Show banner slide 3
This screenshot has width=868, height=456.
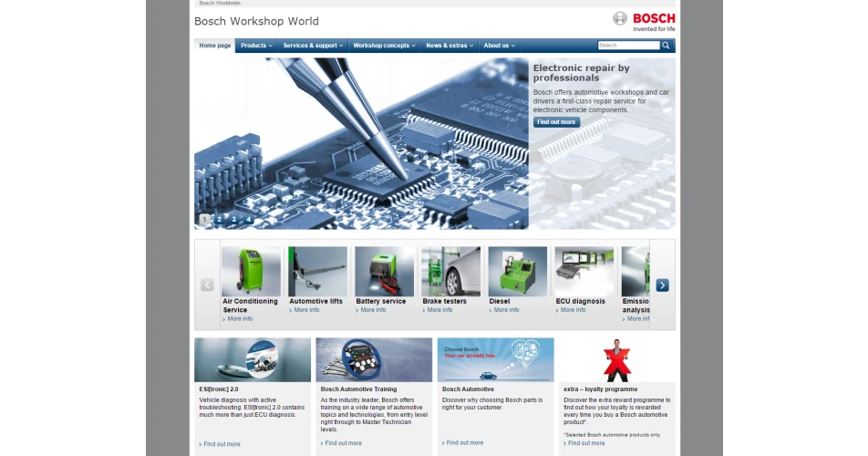click(x=234, y=219)
